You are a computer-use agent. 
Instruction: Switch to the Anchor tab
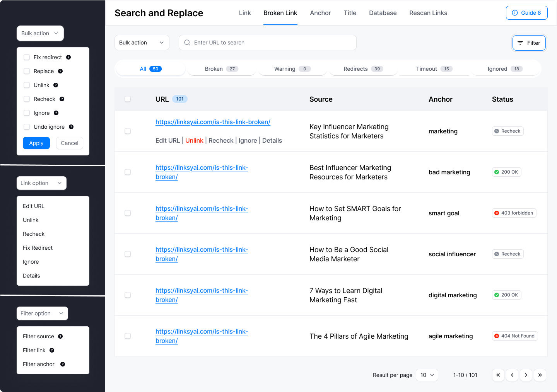tap(320, 13)
